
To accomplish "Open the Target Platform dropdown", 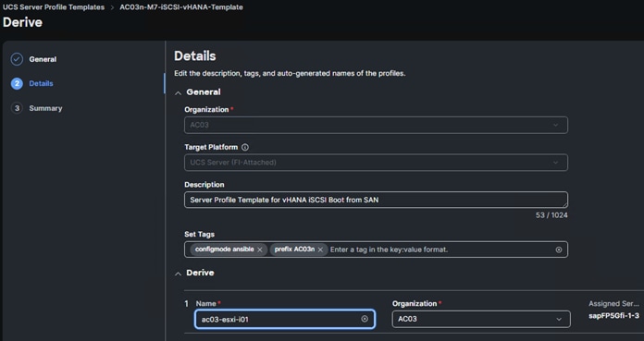I will pos(376,163).
